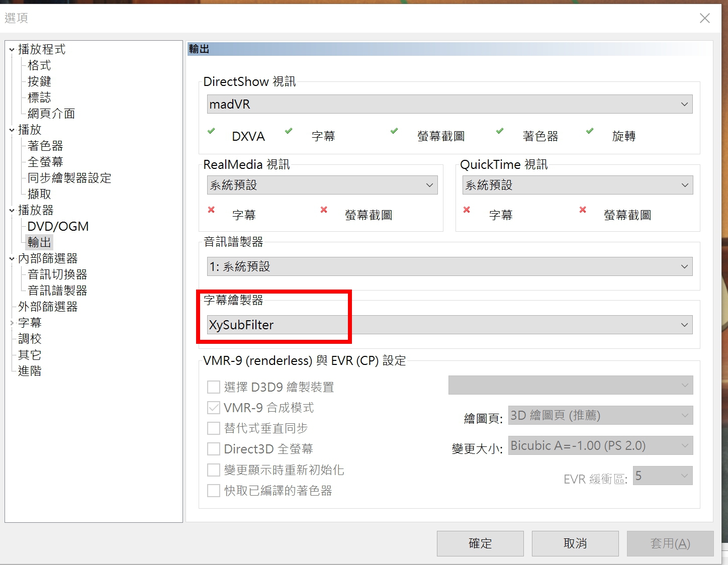Collapse the 內部篩選器 tree node
The width and height of the screenshot is (728, 565).
click(x=12, y=258)
